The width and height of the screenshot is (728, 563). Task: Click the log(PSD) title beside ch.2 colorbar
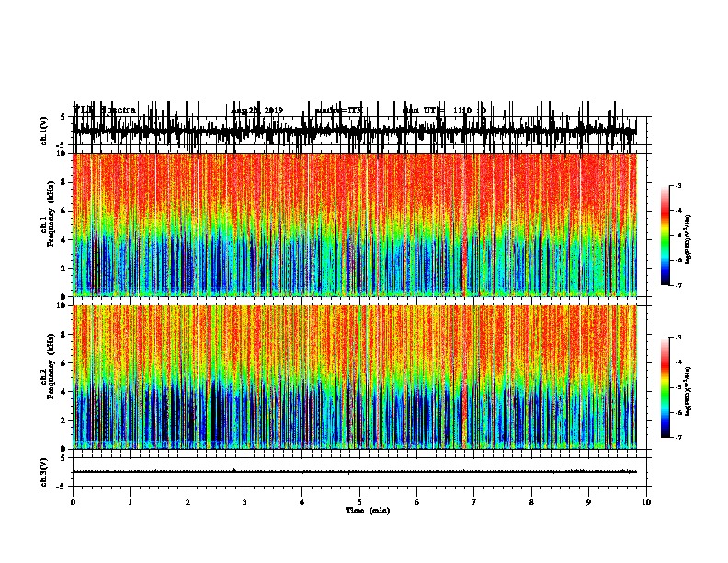688,391
